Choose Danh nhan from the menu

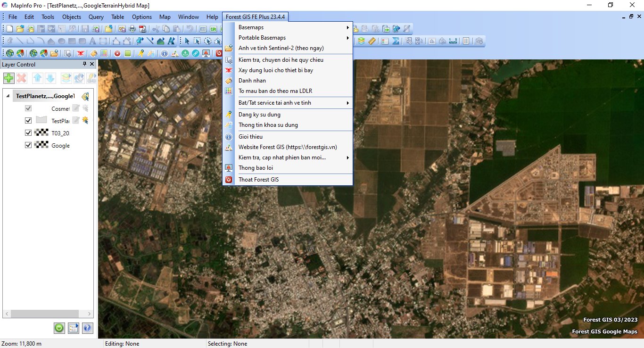coord(252,81)
